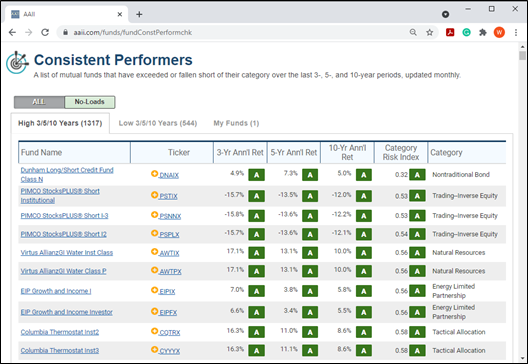Viewport: 528px width, 364px height.
Task: Open the PSPLX ticker link
Action: click(169, 234)
